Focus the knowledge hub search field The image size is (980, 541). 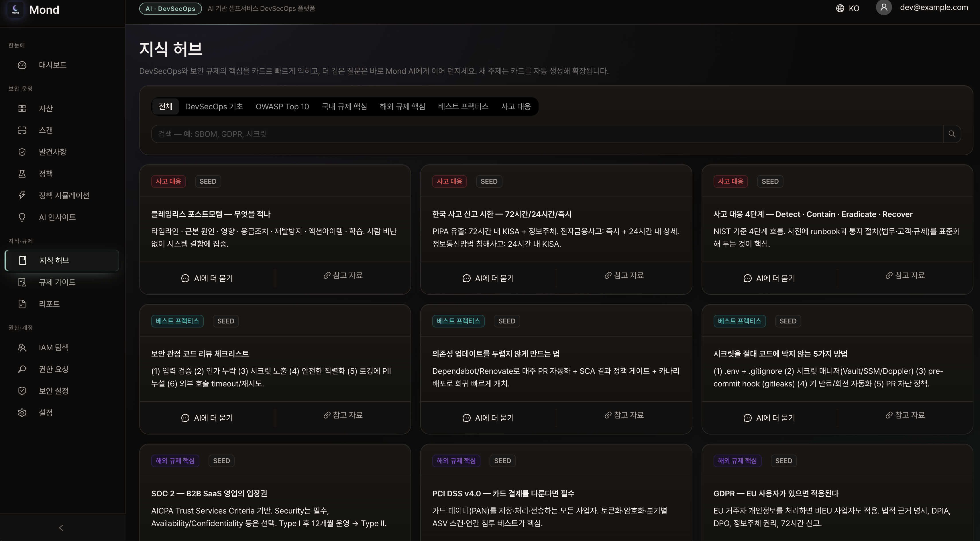pos(547,134)
